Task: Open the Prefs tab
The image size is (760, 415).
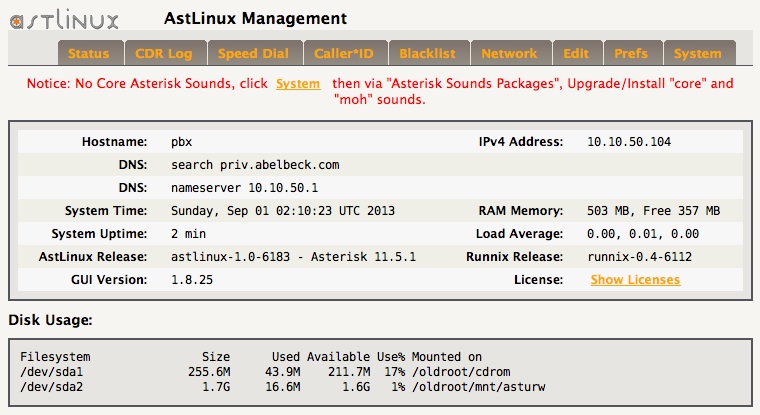Action: click(x=631, y=53)
